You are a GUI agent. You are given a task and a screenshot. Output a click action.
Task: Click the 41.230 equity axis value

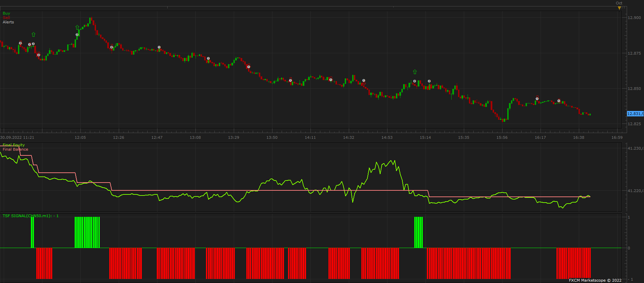635,148
